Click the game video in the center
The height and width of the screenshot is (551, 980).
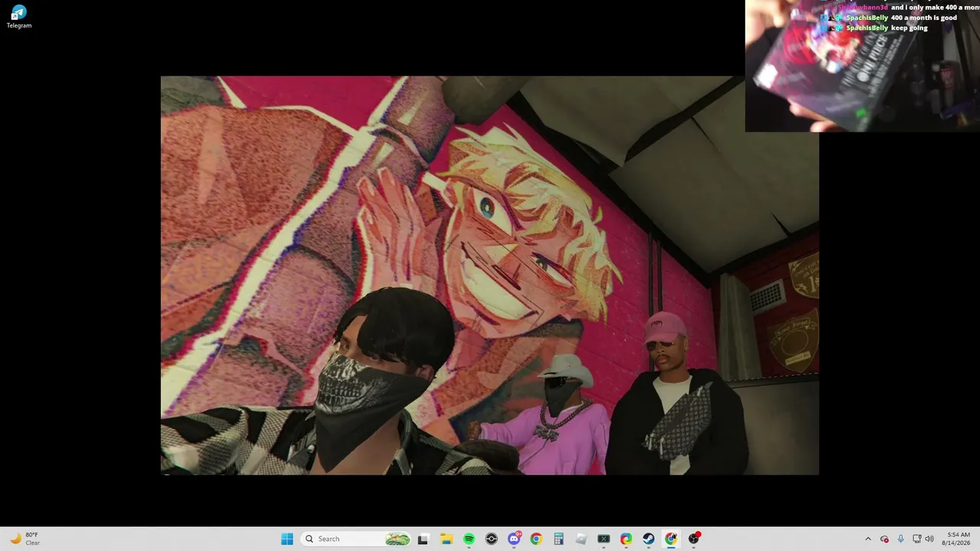[x=490, y=275]
